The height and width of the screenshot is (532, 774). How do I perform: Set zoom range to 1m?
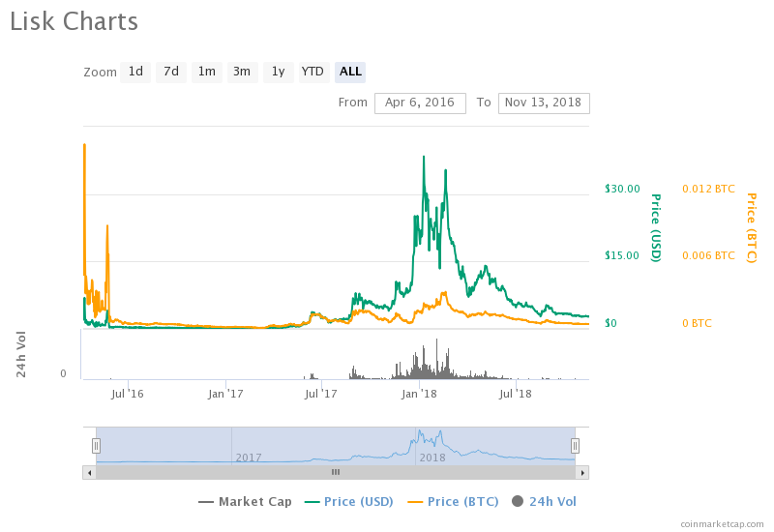coord(206,72)
